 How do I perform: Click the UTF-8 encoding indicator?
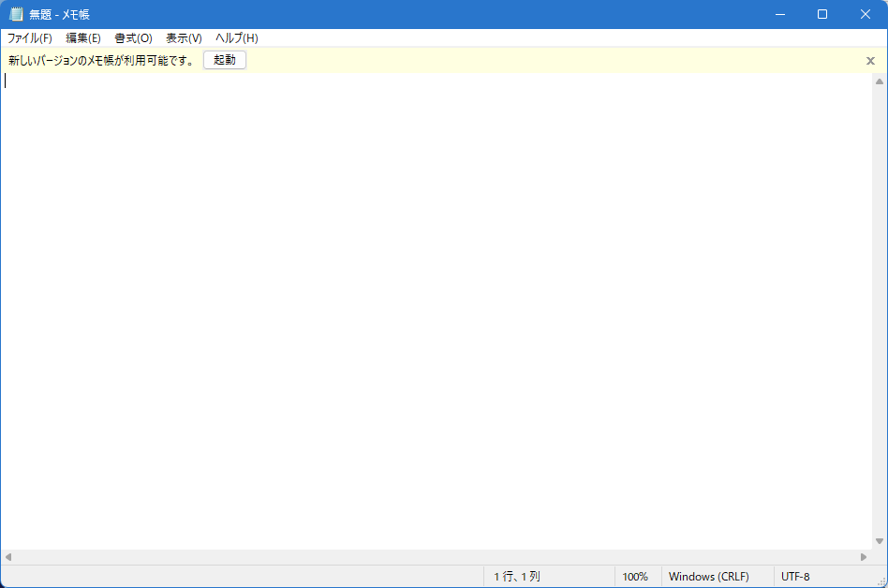pyautogui.click(x=795, y=577)
